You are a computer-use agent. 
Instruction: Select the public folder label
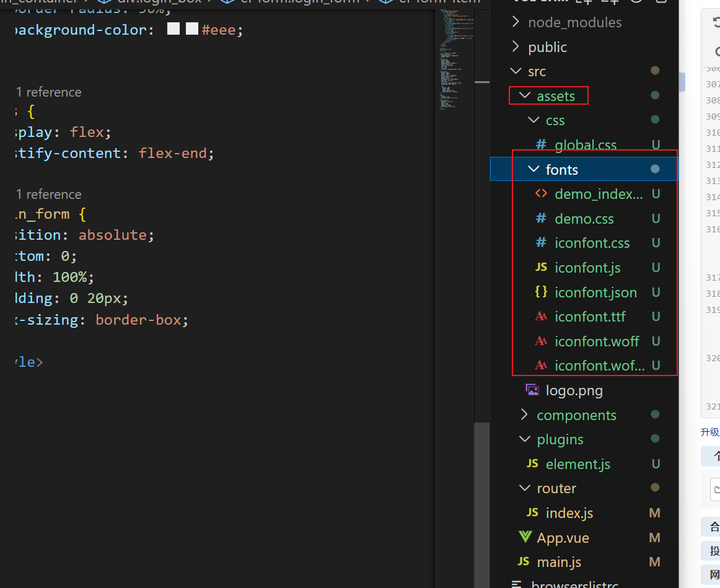tap(547, 47)
